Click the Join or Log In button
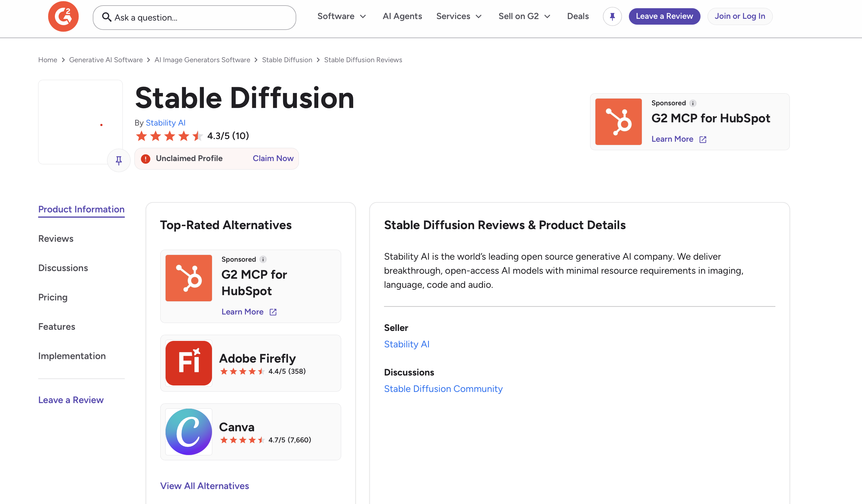The width and height of the screenshot is (862, 504). tap(740, 16)
